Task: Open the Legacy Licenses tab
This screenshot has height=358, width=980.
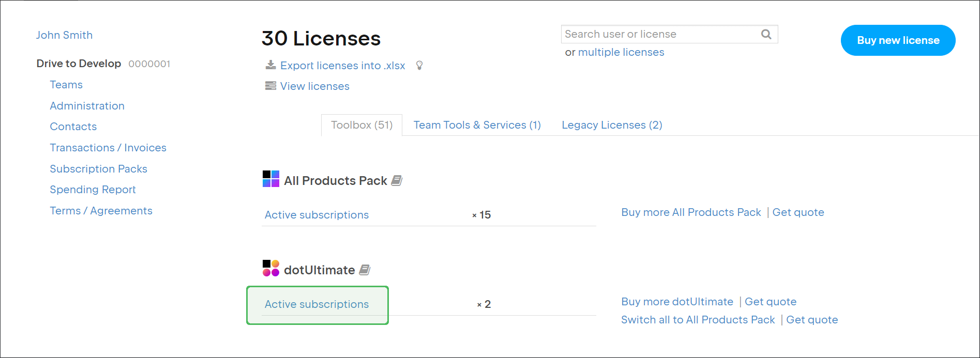Action: click(612, 125)
